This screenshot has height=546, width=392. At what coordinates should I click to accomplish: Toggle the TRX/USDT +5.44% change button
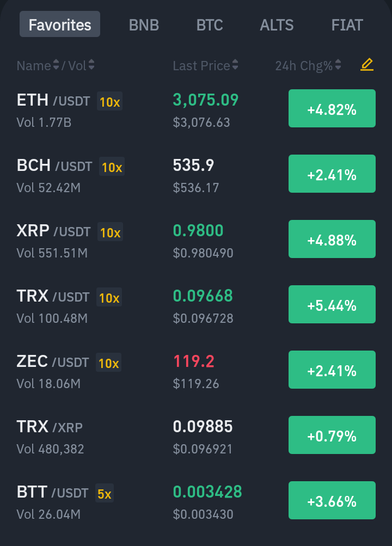(332, 304)
